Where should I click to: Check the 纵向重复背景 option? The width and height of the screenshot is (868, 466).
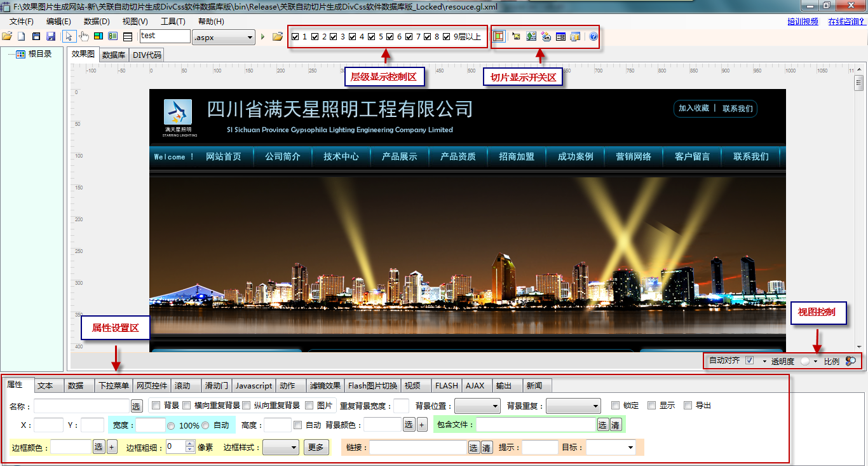coord(247,406)
